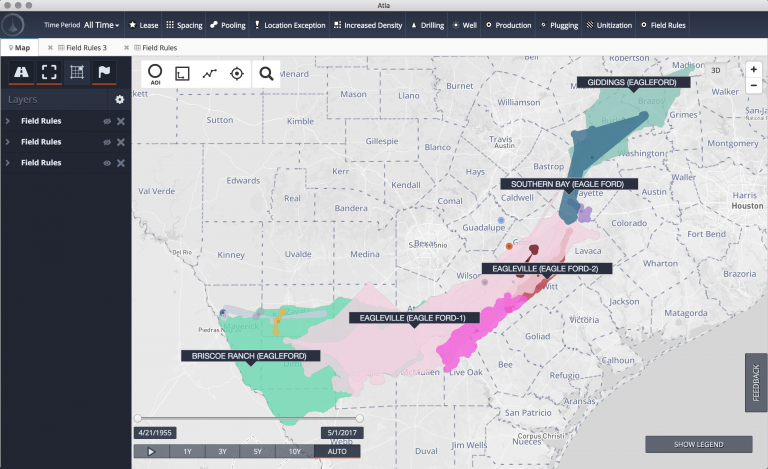Click the EAGLEVILLE (EAGLE FORD-2) label

pyautogui.click(x=547, y=269)
